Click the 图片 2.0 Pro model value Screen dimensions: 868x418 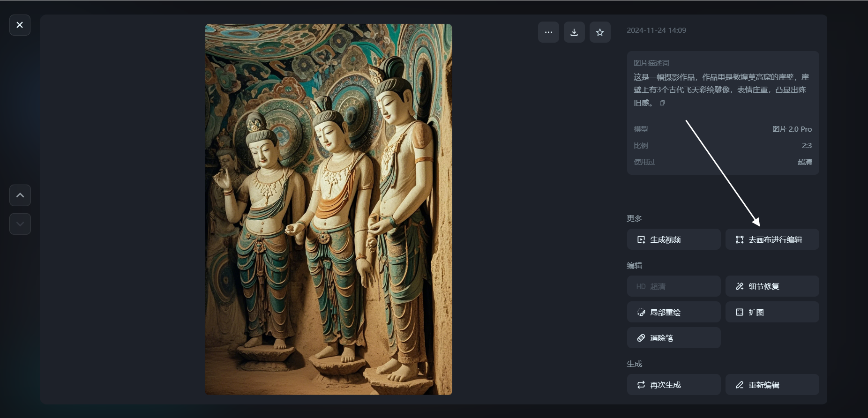point(792,129)
